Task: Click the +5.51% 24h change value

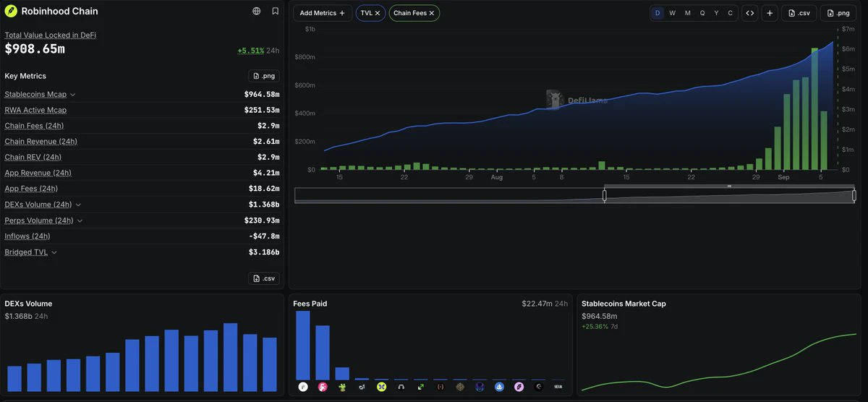Action: [x=250, y=51]
